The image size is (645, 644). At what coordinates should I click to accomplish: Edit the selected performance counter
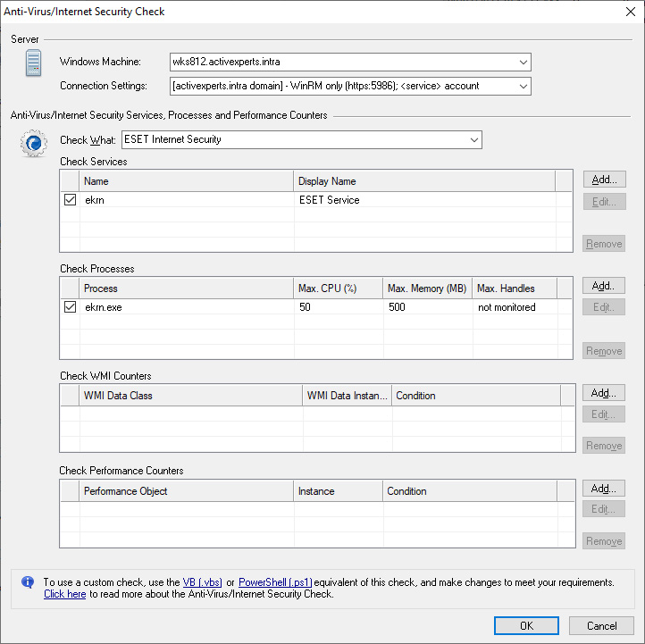(603, 509)
